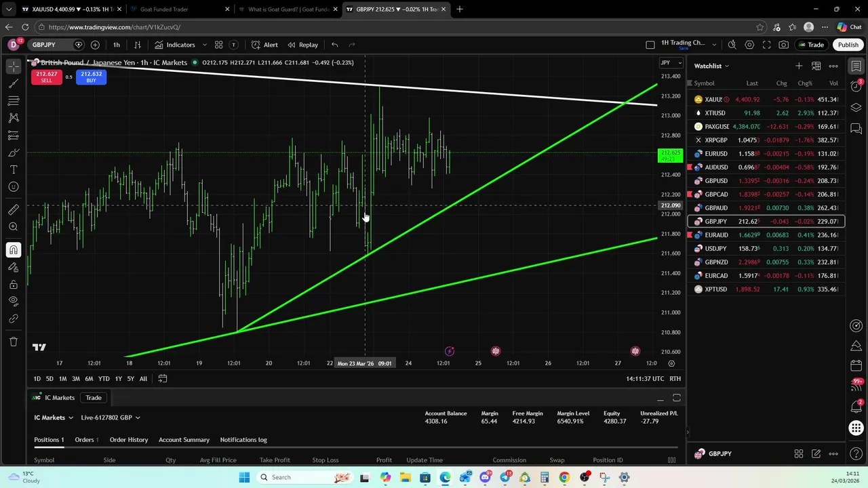Open the emoji icons tool

coord(14,187)
